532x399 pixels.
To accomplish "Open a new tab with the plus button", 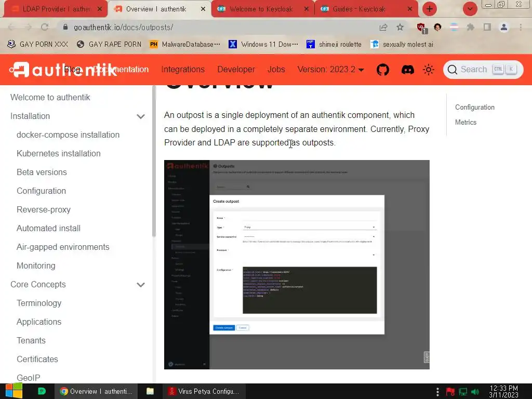I will pyautogui.click(x=430, y=9).
